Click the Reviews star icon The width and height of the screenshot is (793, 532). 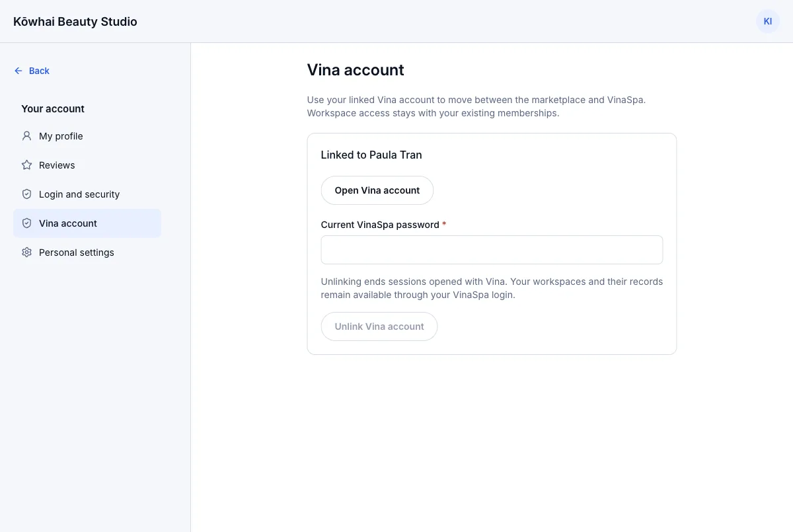click(x=26, y=165)
